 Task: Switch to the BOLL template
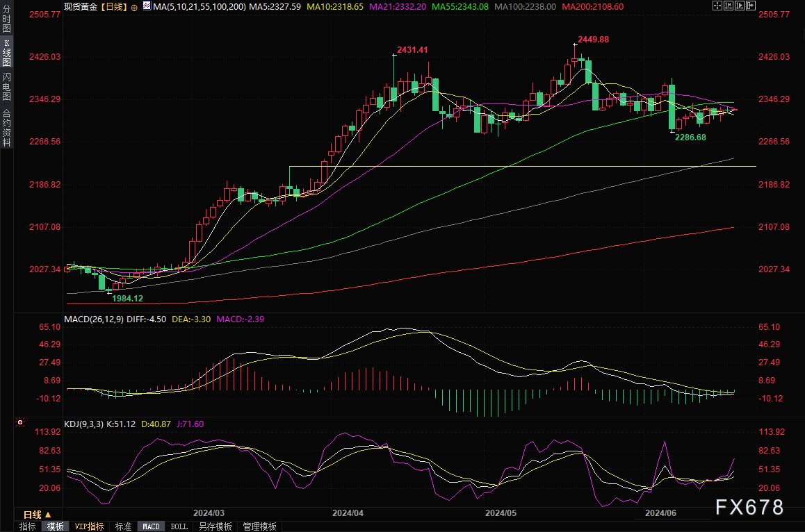pyautogui.click(x=179, y=526)
